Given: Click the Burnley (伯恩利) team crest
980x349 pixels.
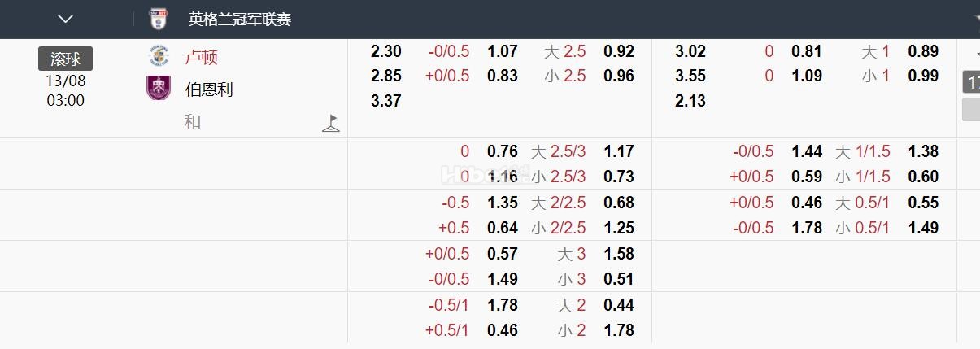Looking at the screenshot, I should (x=159, y=88).
